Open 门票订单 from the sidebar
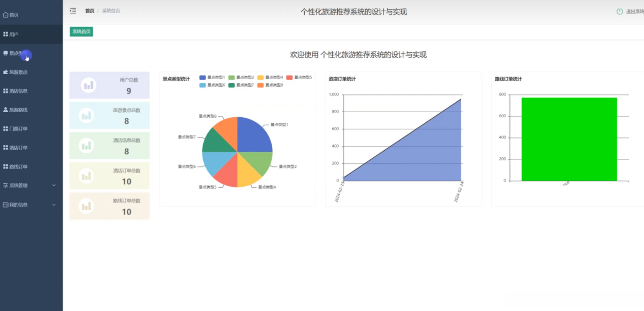The height and width of the screenshot is (311, 644). [x=31, y=128]
